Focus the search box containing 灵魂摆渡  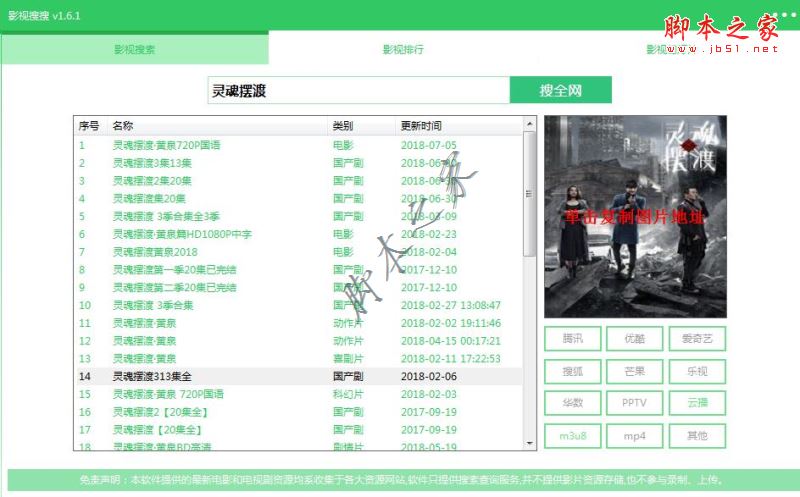359,90
